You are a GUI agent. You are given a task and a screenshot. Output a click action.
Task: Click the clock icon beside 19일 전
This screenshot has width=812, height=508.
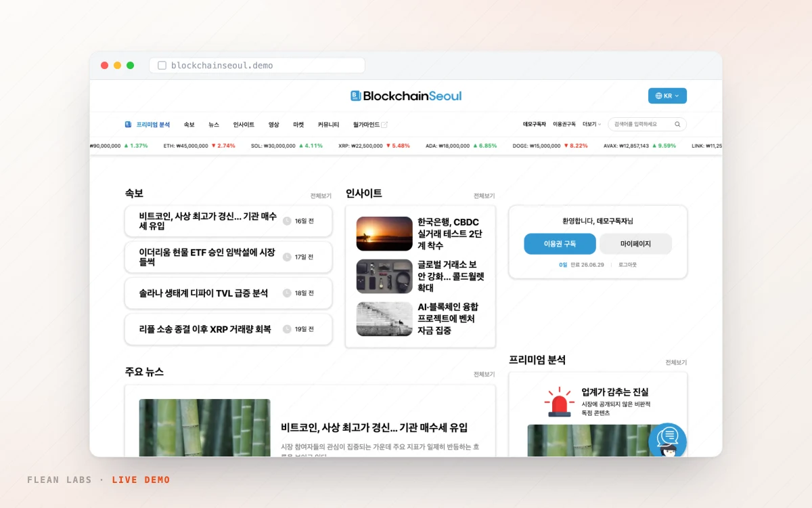(x=287, y=329)
